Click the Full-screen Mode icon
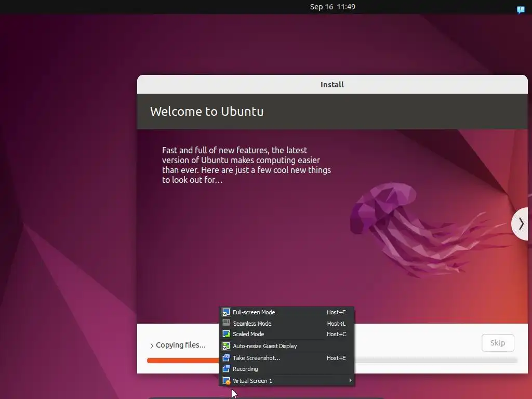 [226, 312]
